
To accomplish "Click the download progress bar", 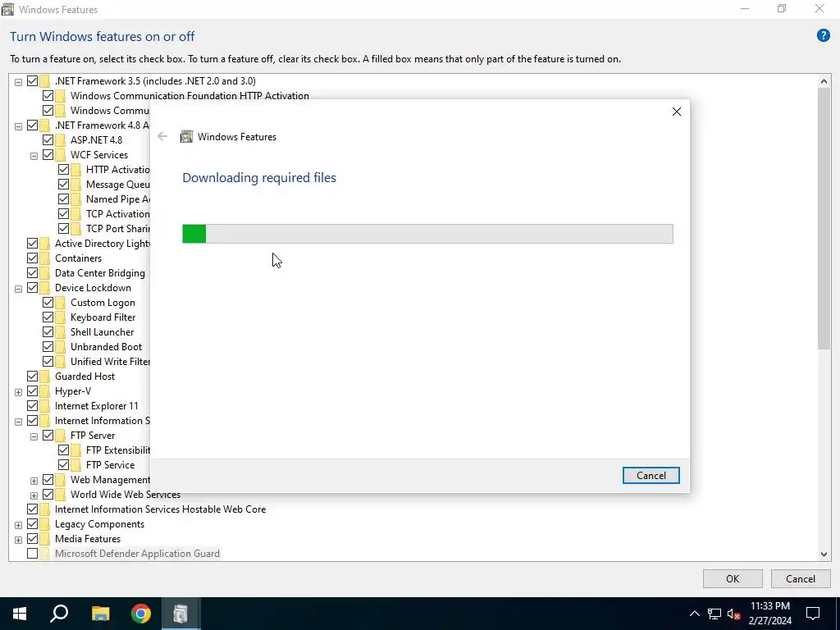I will [427, 234].
